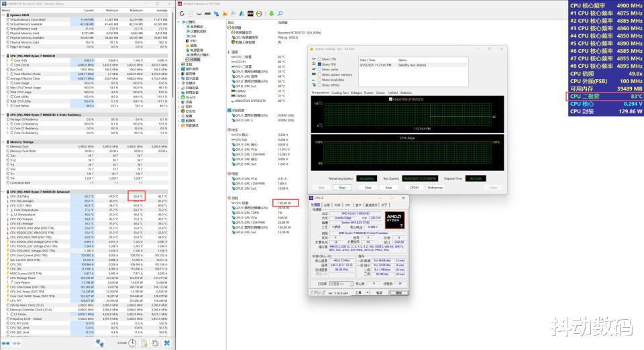The image size is (644, 350).
Task: Open the OSD monitor icon in AIDA64 toolbar
Action: (x=250, y=13)
